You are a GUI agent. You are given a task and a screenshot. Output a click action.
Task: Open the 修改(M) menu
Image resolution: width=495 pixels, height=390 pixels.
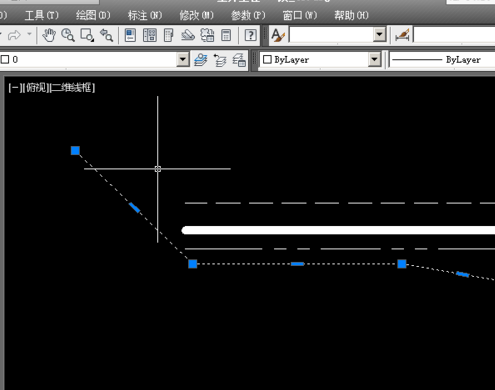coord(196,15)
